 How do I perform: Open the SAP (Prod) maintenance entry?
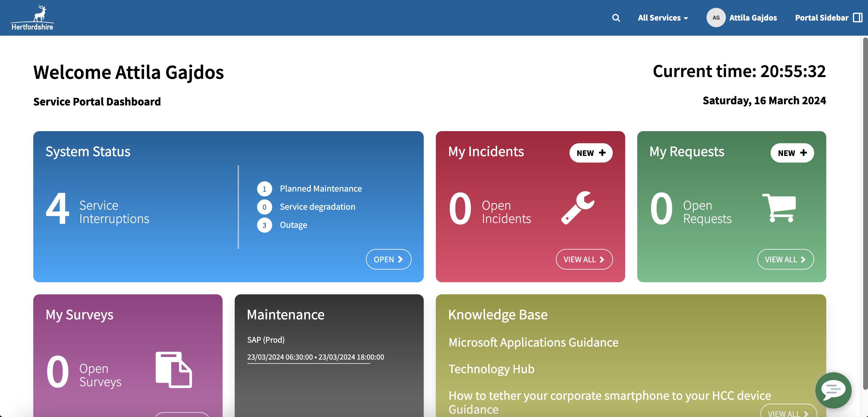tap(266, 340)
